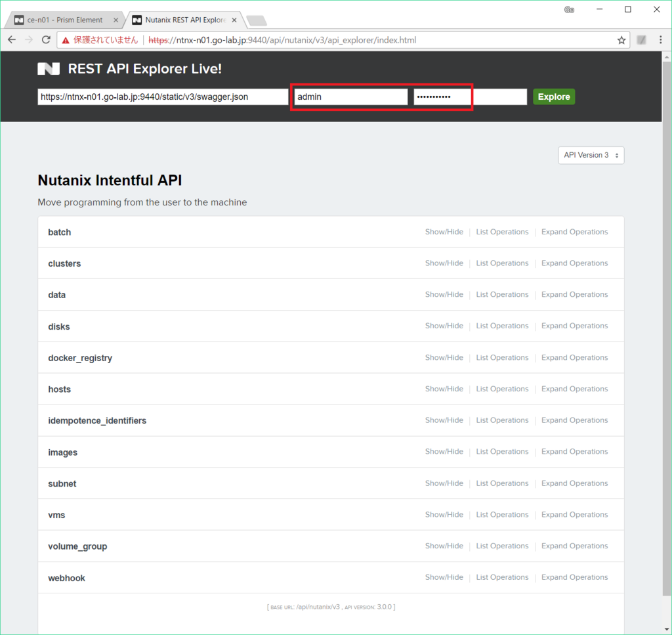Expand Operations for the images section

tap(574, 452)
